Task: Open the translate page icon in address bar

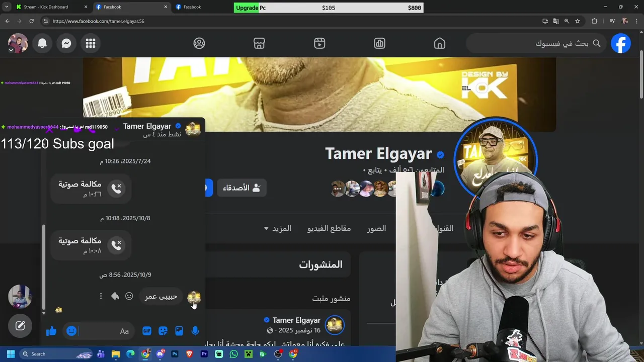Action: 556,21
